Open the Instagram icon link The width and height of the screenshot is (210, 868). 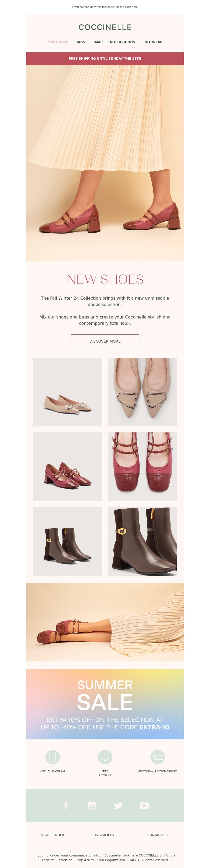(x=92, y=805)
